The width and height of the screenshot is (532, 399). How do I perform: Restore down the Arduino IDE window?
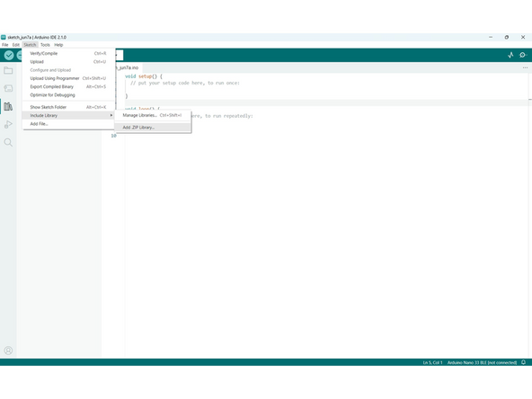507,37
